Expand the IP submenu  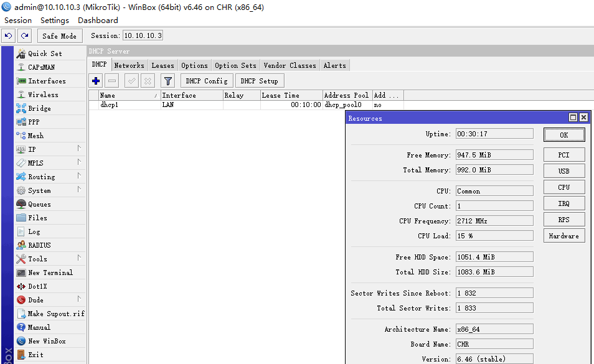(79, 148)
